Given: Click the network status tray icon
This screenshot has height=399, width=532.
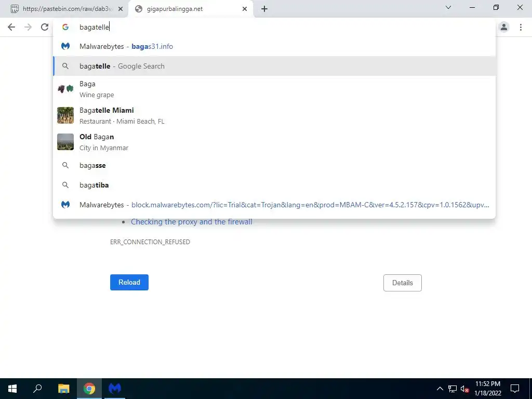Looking at the screenshot, I should (453, 389).
